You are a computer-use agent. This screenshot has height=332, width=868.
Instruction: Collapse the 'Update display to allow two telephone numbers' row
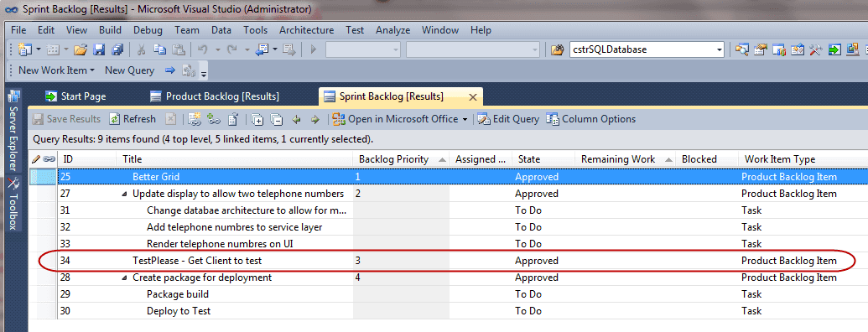(x=125, y=195)
